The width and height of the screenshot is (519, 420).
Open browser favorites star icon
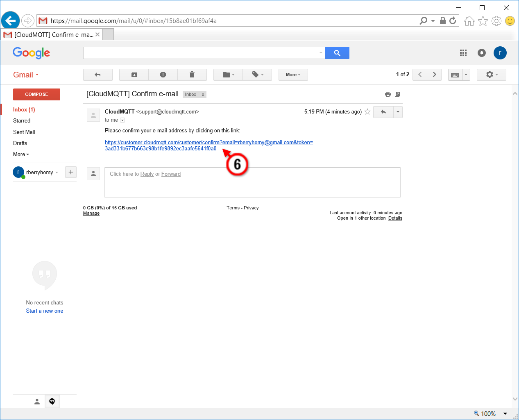tap(483, 21)
